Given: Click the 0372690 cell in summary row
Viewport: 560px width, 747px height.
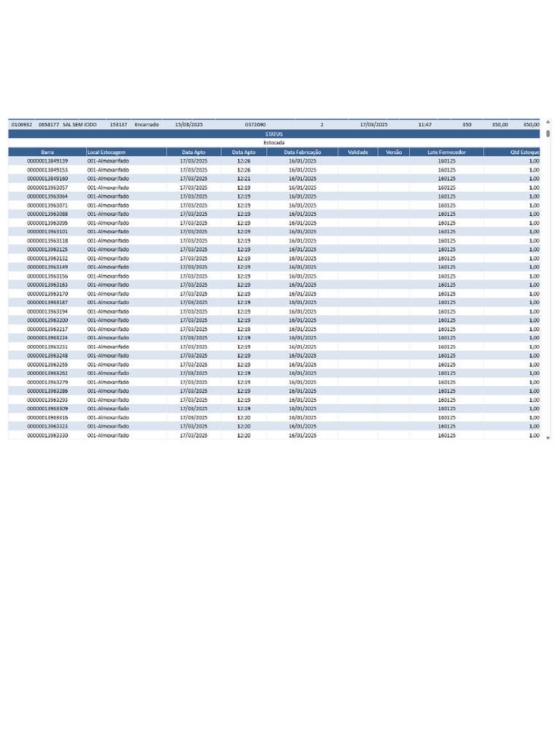Looking at the screenshot, I should click(255, 125).
